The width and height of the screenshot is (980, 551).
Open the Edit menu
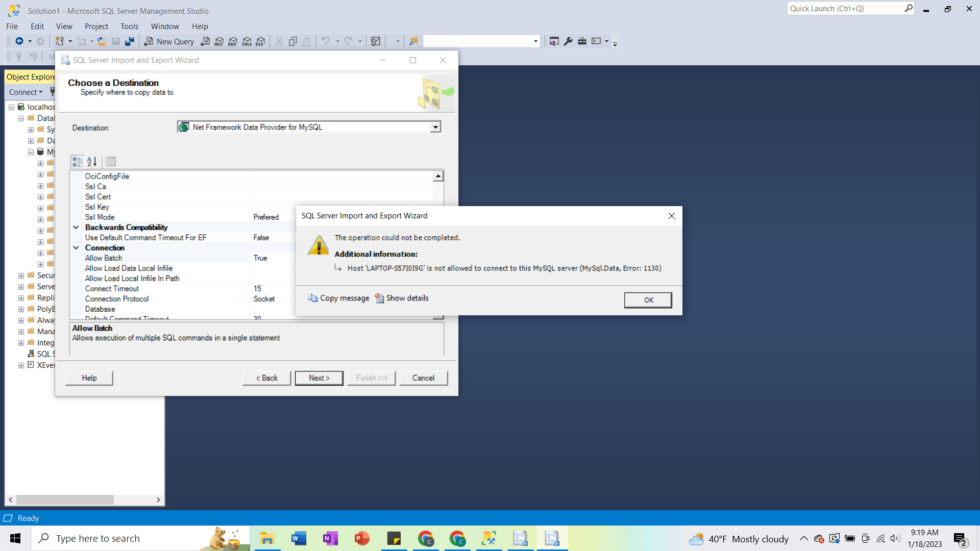pyautogui.click(x=37, y=26)
